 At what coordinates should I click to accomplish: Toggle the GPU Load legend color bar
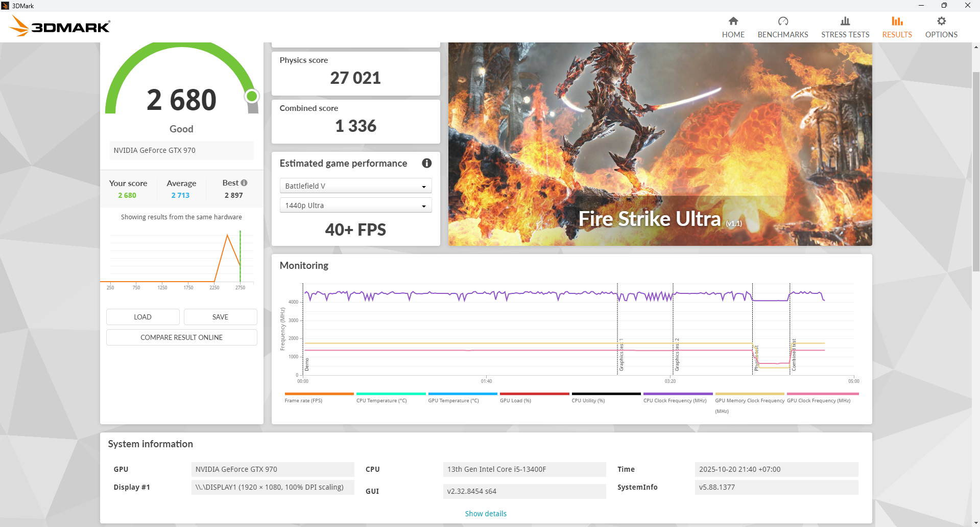pyautogui.click(x=534, y=394)
